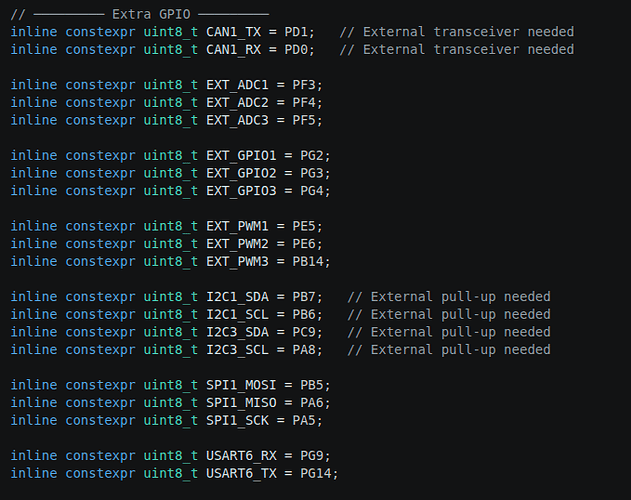This screenshot has width=631, height=500.
Task: Click the SPI1_SCK constant
Action: point(237,421)
